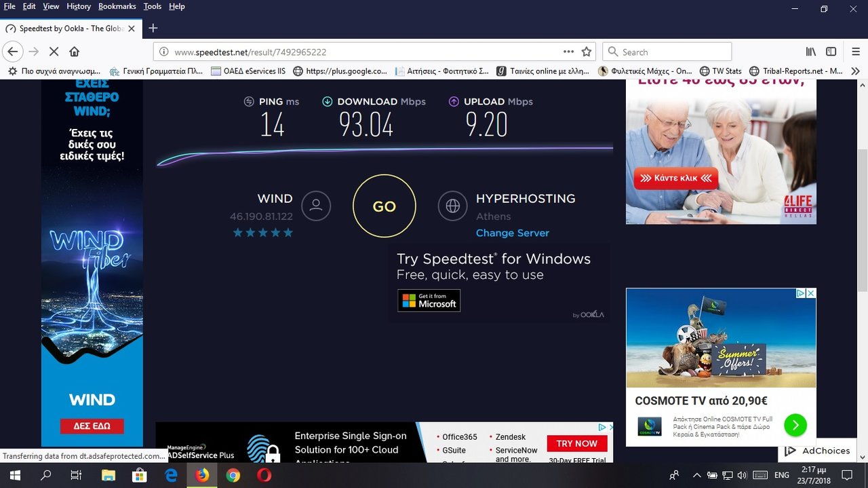The image size is (868, 488).
Task: Rate WIND provider with fifth star
Action: (288, 233)
